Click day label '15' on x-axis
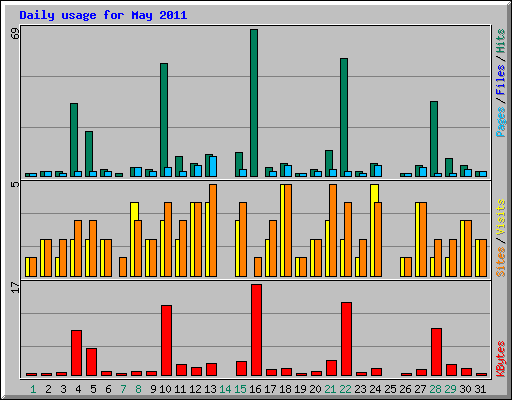 (240, 389)
